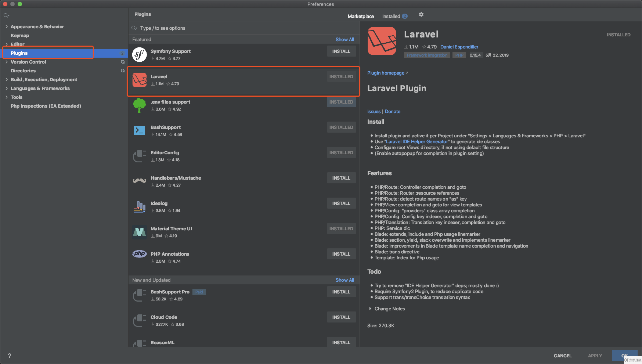Expand the Change Notes disclosure

[370, 309]
